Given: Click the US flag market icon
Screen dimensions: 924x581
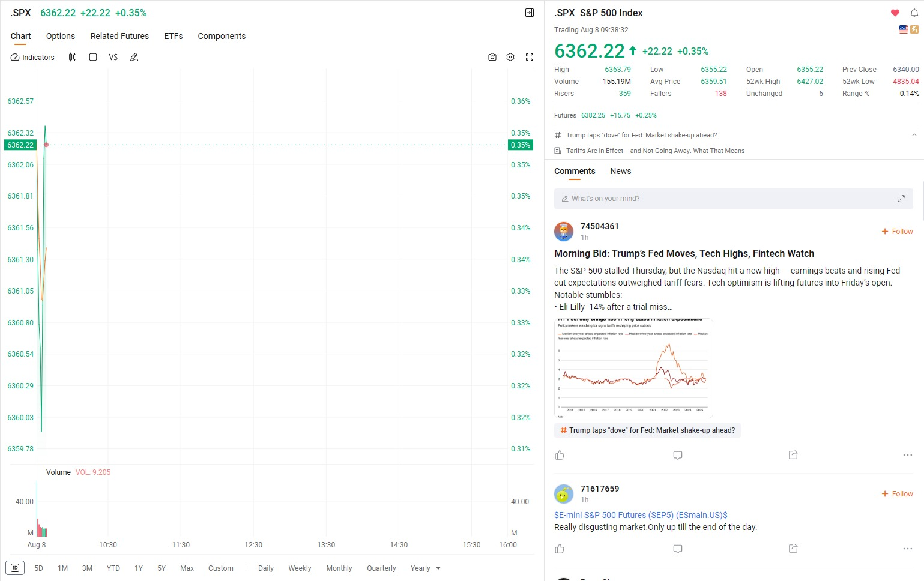Looking at the screenshot, I should [x=904, y=29].
